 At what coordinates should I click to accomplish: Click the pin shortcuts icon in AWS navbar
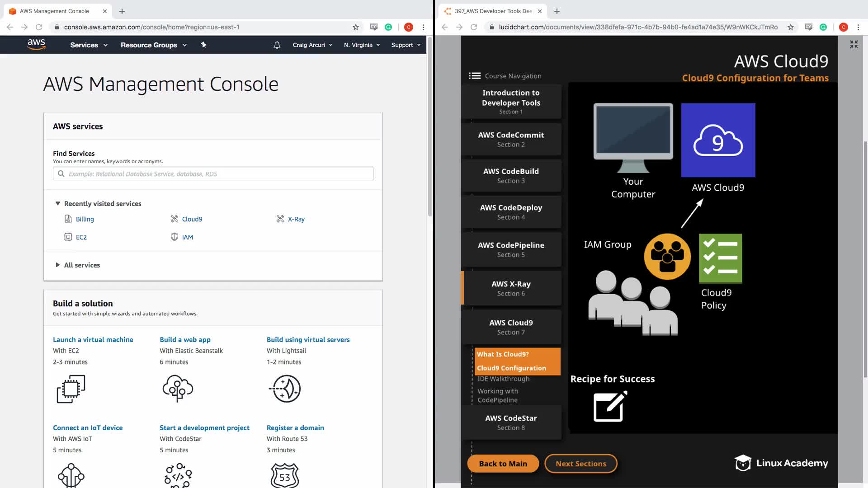(x=203, y=45)
